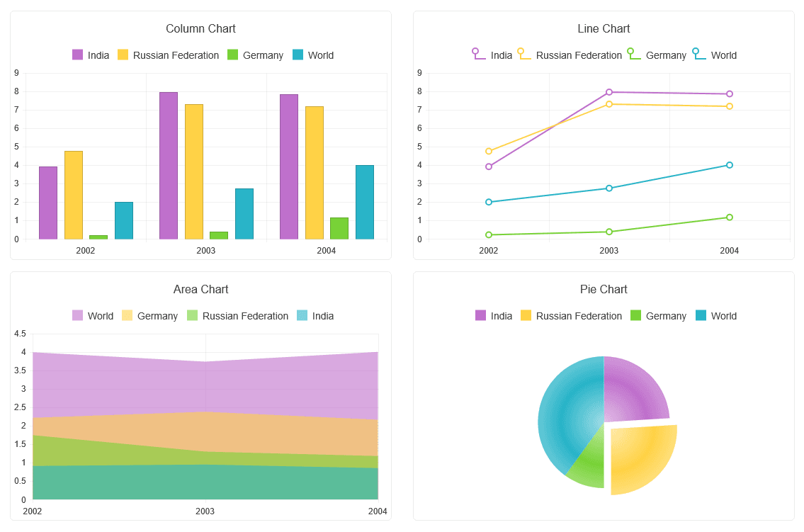Click India 2004 line chart point
This screenshot has width=804, height=532.
[730, 94]
